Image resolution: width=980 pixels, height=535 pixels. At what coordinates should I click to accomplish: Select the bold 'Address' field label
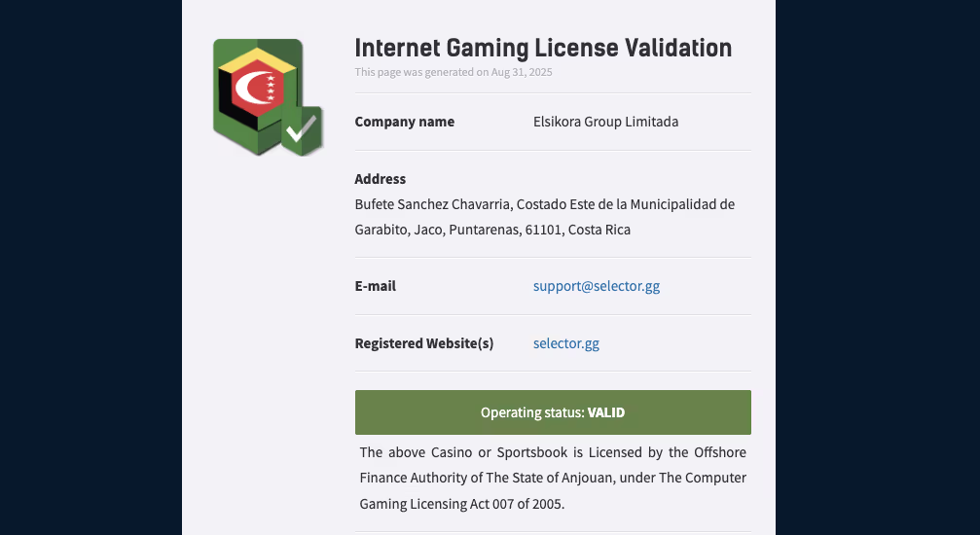pyautogui.click(x=381, y=179)
